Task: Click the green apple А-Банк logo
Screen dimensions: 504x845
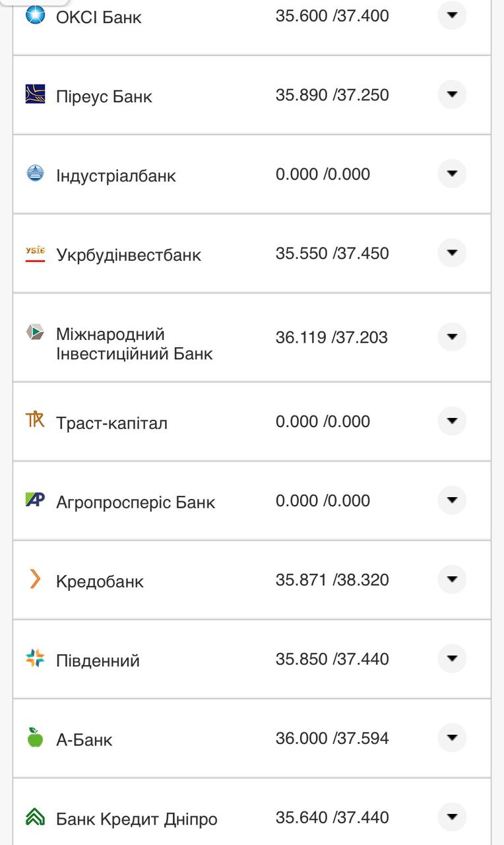Action: tap(34, 737)
